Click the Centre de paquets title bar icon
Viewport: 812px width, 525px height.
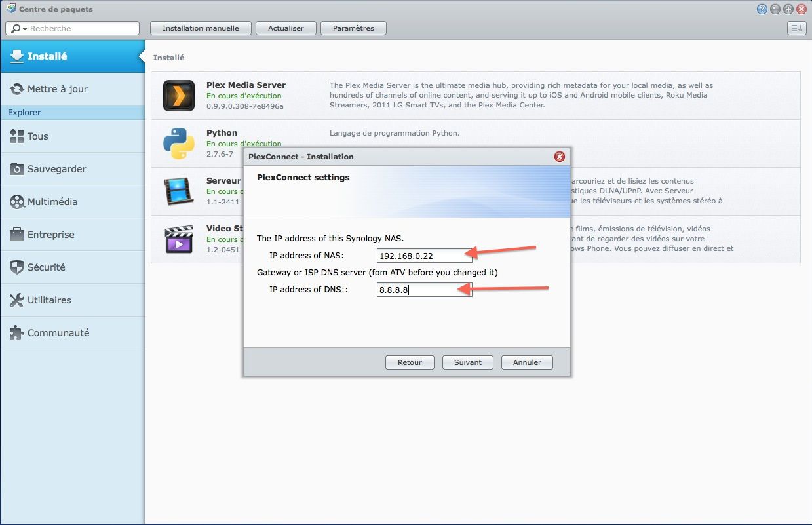click(10, 9)
